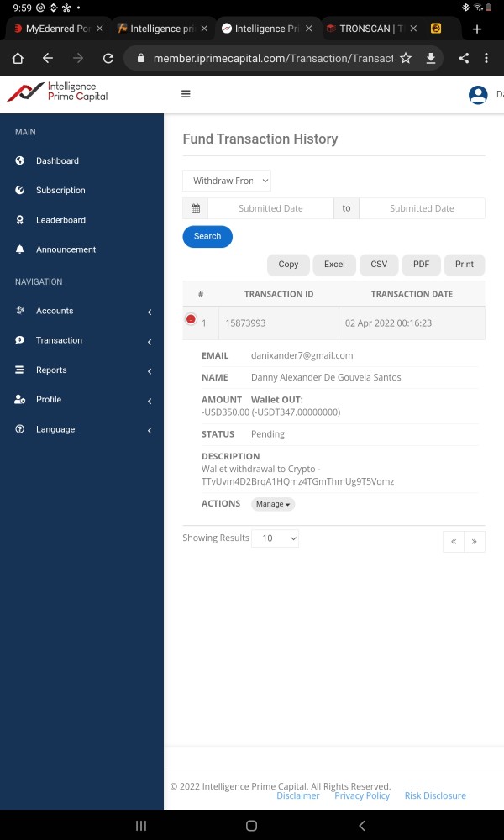504x840 pixels.
Task: Change the Showing Results count dropdown
Action: [275, 538]
